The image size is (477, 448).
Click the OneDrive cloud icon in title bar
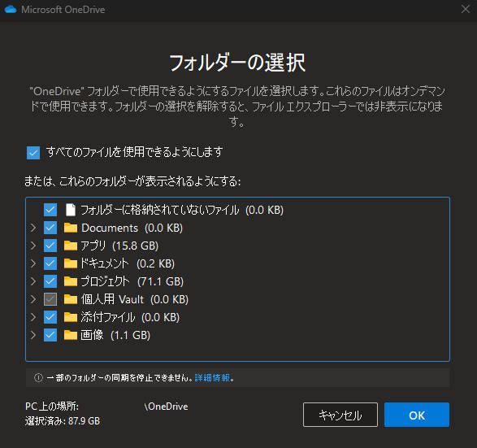(11, 10)
